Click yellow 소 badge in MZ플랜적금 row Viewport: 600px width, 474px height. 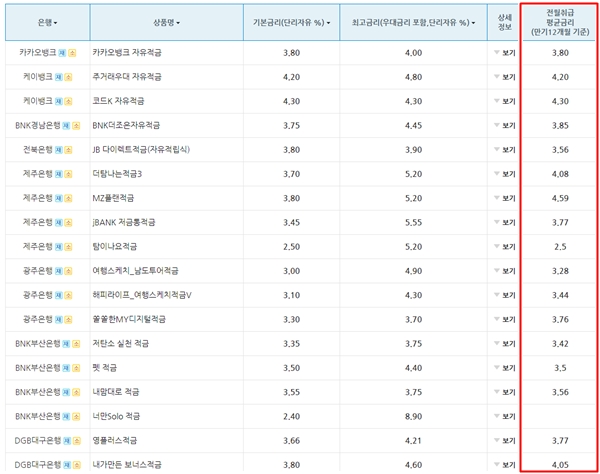click(x=68, y=199)
